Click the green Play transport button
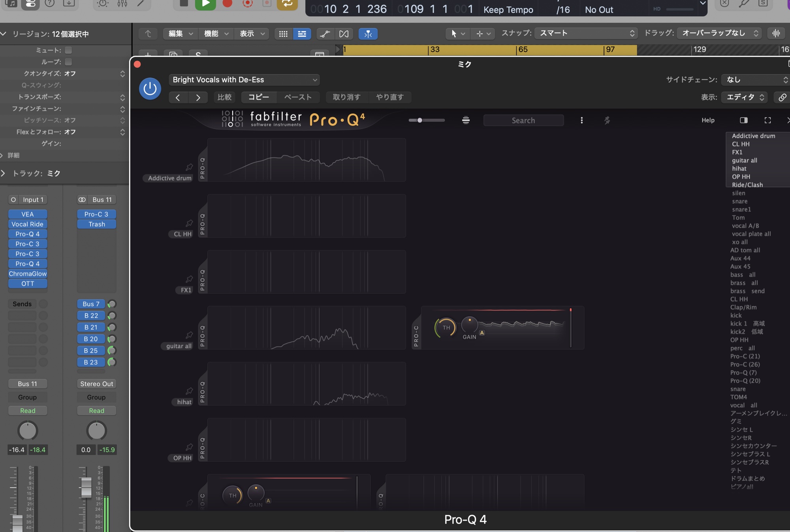 pos(205,4)
